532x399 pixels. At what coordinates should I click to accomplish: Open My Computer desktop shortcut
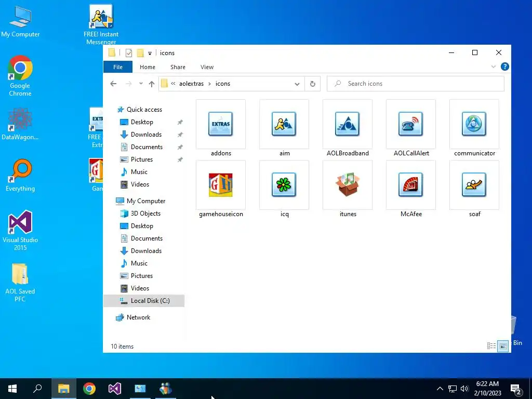pyautogui.click(x=20, y=21)
